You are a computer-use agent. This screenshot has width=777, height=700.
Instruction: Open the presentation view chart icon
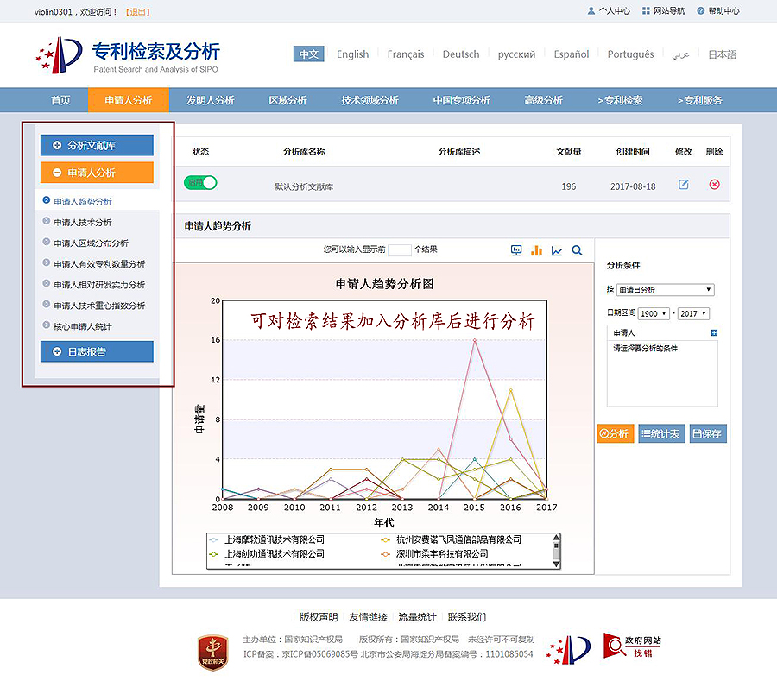(516, 250)
